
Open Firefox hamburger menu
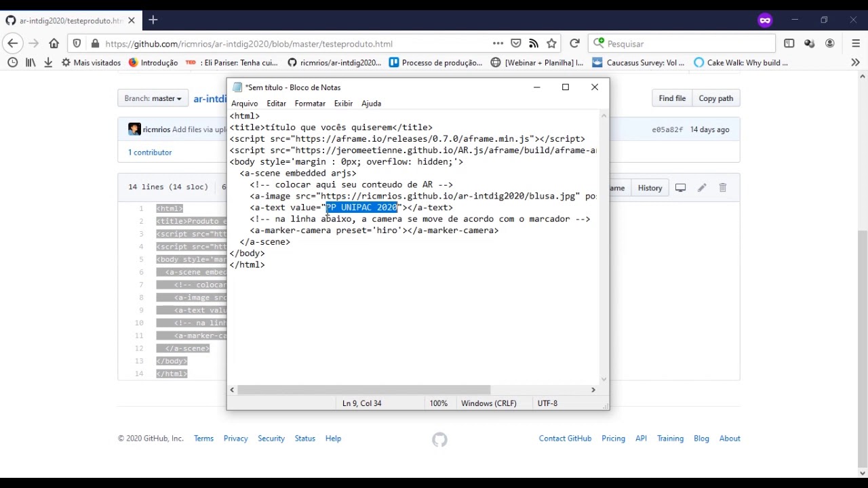coord(856,43)
